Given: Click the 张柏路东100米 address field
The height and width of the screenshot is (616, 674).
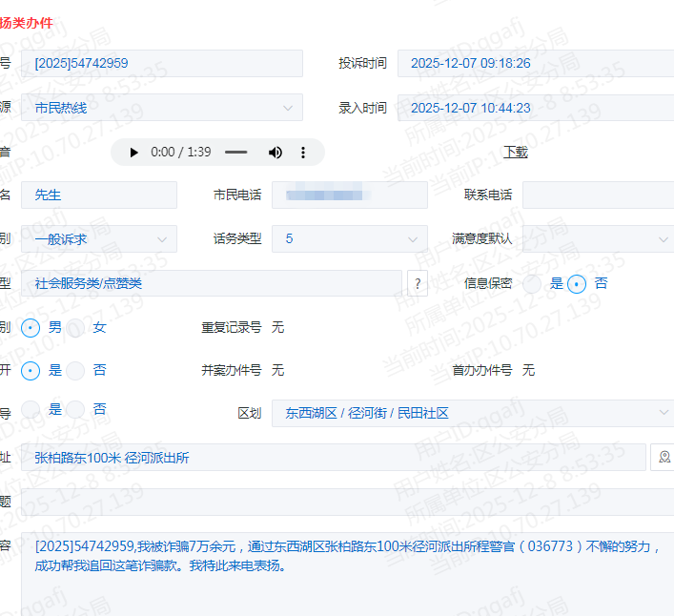Looking at the screenshot, I should (x=334, y=458).
